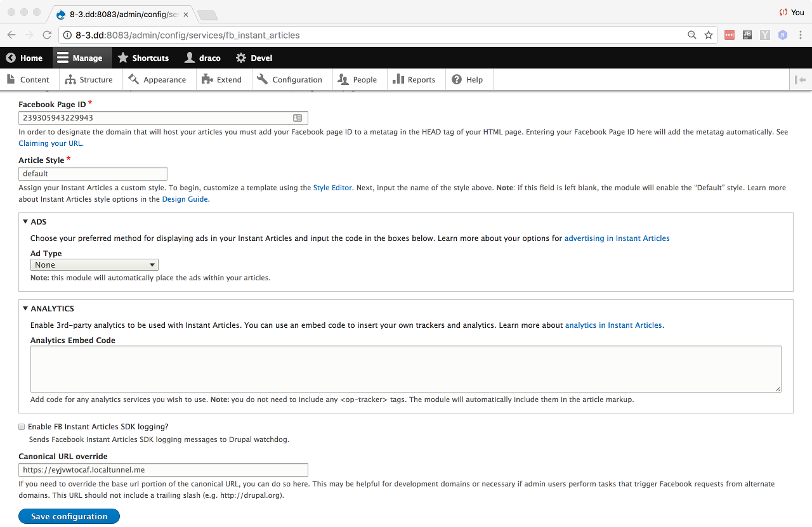Toggle the Manage toolbar tab
Screen dimensions: 812x527
click(80, 58)
